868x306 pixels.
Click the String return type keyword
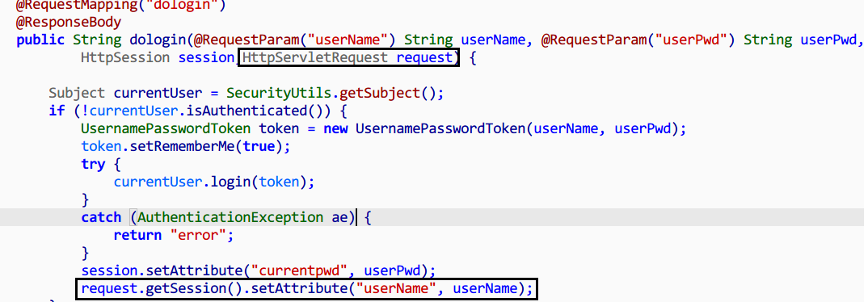tap(97, 40)
